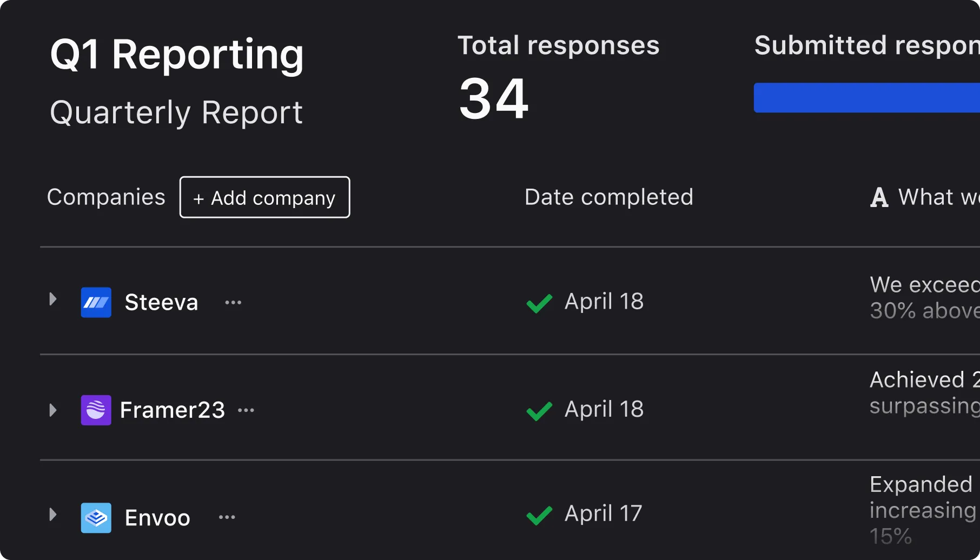This screenshot has height=560, width=980.
Task: Open the options menu for Steeva
Action: click(233, 302)
